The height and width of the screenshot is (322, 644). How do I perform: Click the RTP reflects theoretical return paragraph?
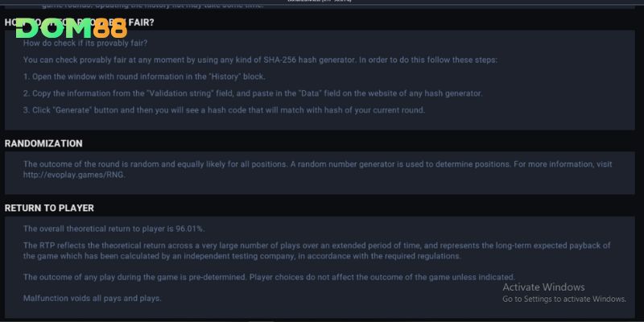tap(316, 251)
